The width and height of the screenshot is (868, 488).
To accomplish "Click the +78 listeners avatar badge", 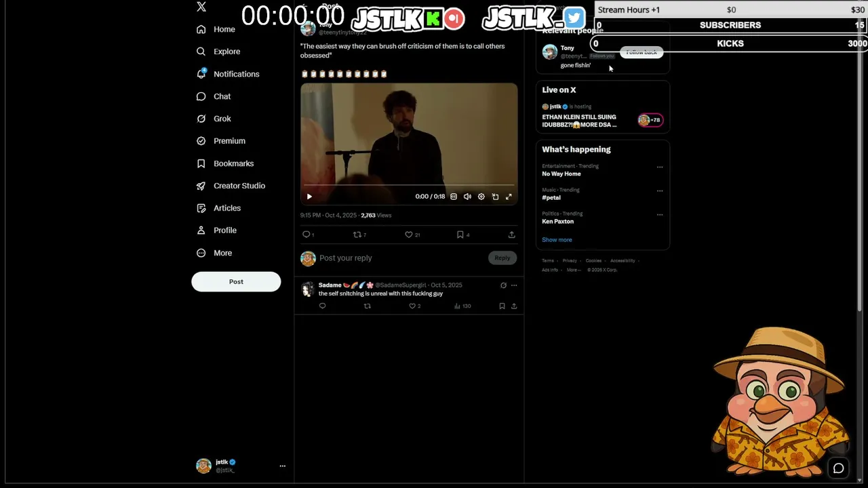I will click(x=650, y=120).
